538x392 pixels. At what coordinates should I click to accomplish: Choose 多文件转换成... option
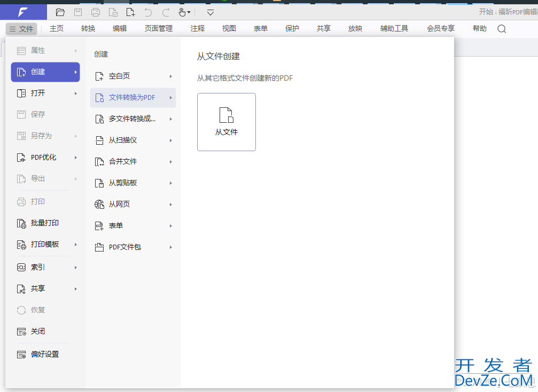[x=133, y=119]
